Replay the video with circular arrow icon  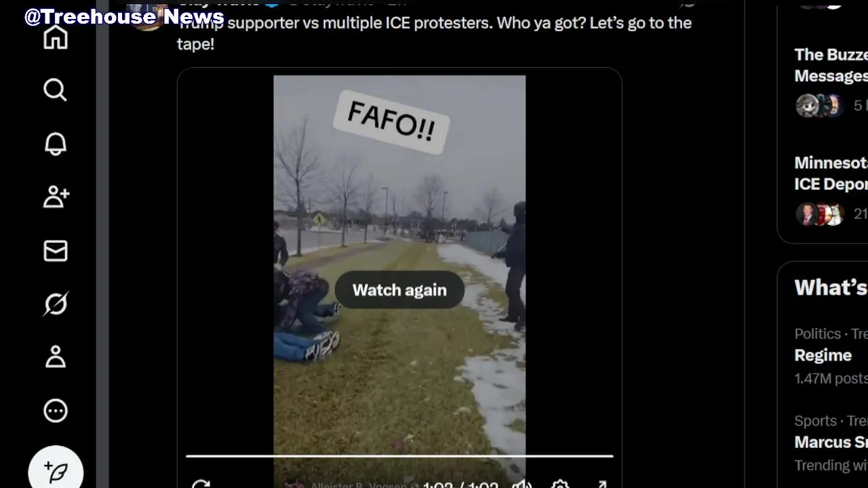[201, 484]
